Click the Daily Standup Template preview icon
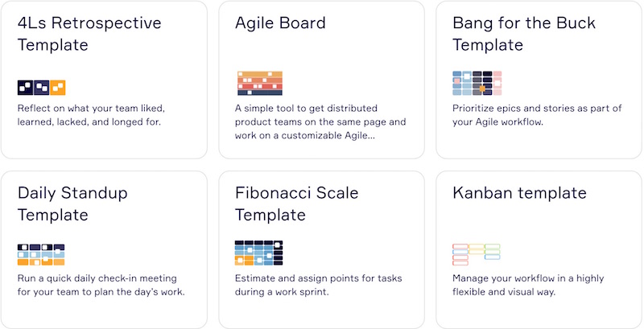This screenshot has width=644, height=329. [41, 254]
